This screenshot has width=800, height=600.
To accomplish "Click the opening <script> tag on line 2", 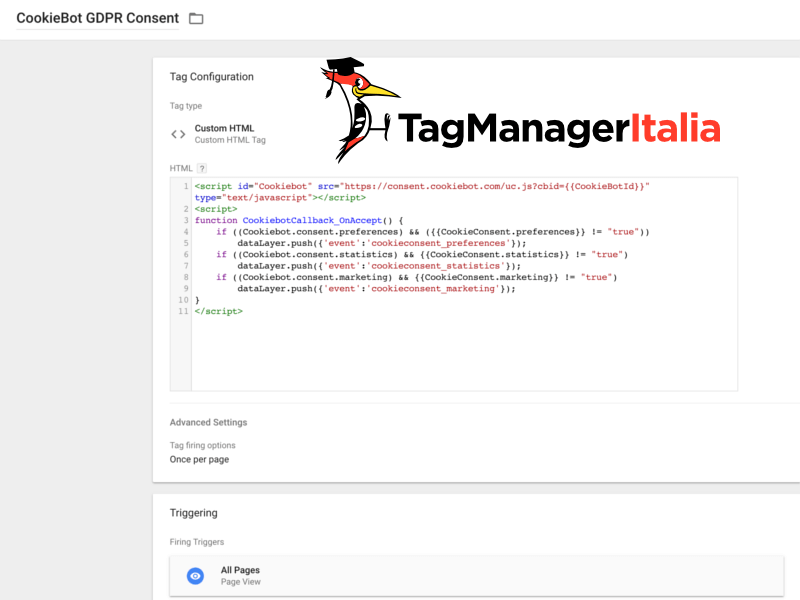I will 216,209.
